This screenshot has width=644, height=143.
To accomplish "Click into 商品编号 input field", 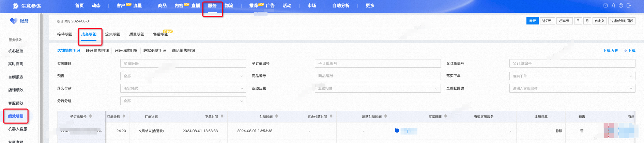I will 378,76.
